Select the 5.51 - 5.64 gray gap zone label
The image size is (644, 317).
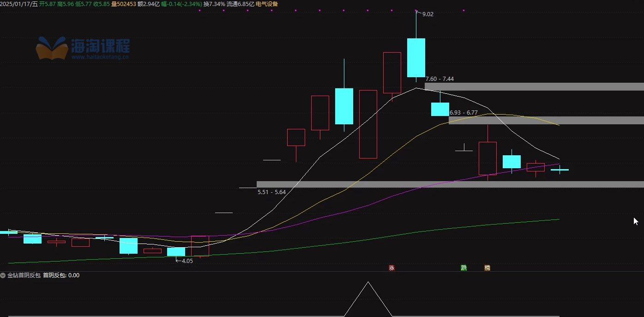pyautogui.click(x=271, y=192)
